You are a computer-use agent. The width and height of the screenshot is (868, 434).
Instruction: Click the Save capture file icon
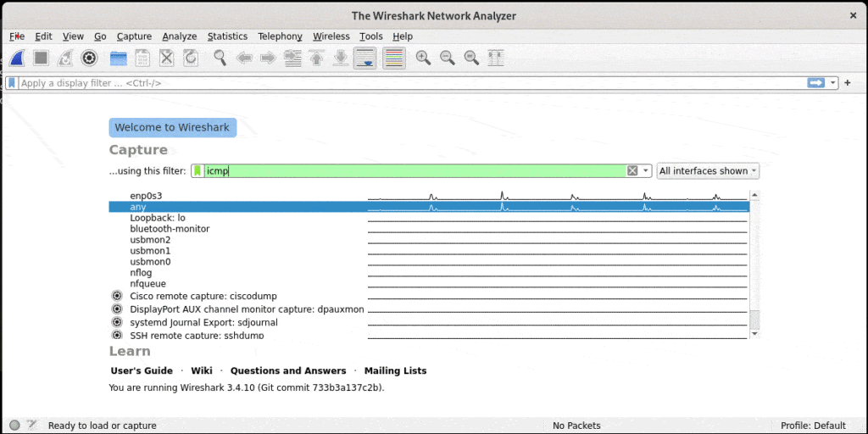[x=142, y=58]
